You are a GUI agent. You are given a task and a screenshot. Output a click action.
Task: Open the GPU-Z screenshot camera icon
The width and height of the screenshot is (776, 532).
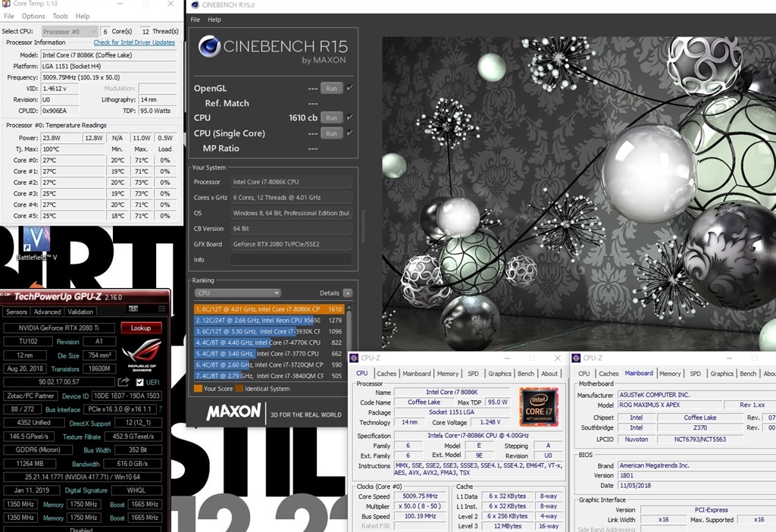(133, 309)
